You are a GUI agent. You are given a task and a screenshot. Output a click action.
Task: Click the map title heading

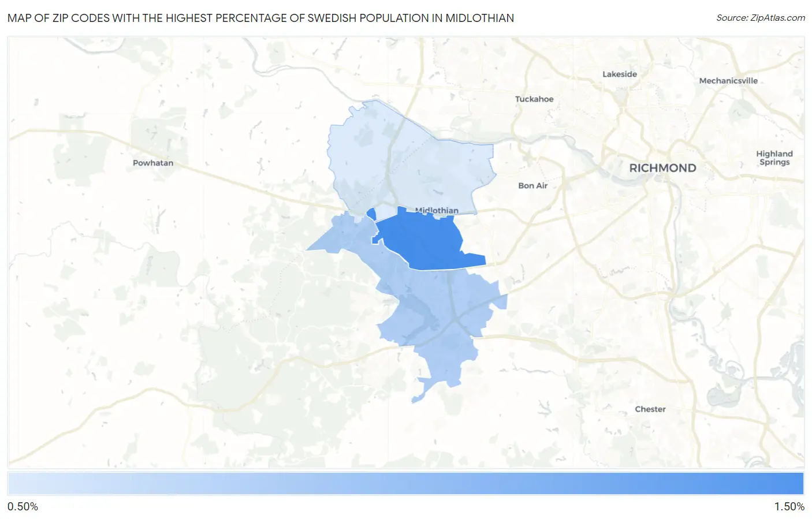(260, 18)
